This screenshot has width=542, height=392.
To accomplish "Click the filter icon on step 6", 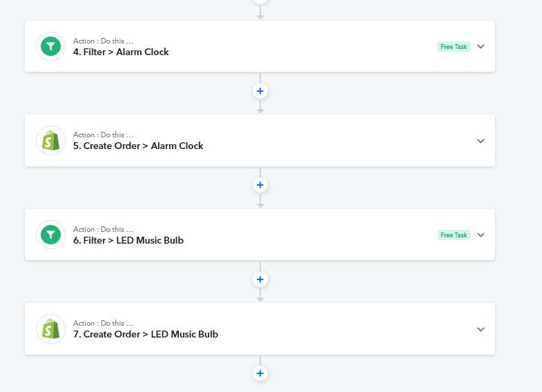I will [50, 235].
